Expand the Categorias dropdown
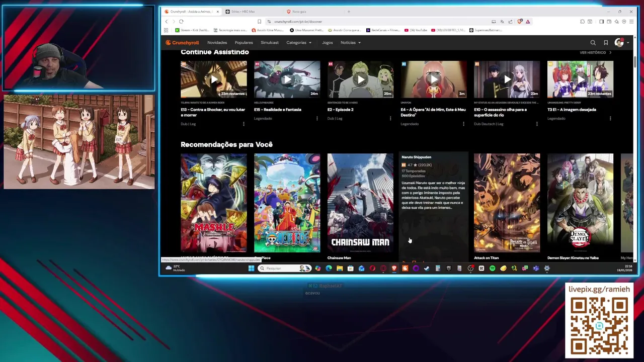 (299, 43)
